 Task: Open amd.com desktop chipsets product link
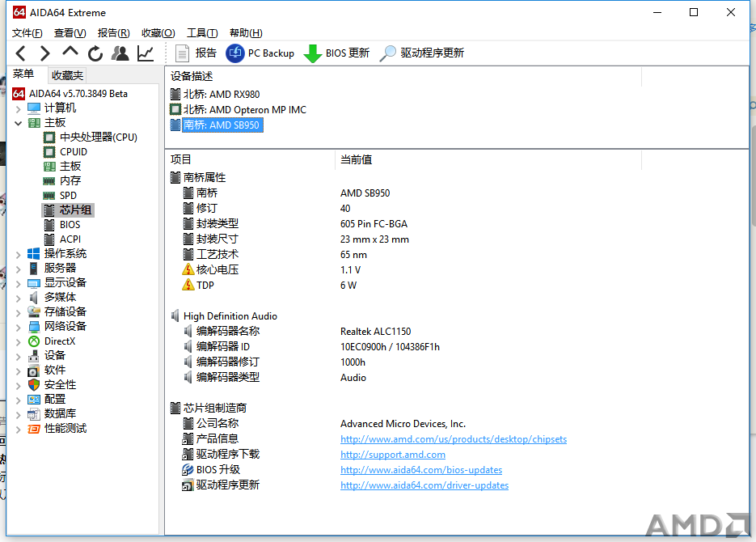click(454, 439)
